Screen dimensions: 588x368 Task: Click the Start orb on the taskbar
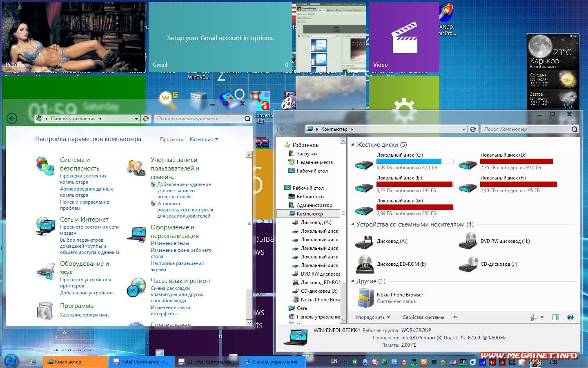click(11, 361)
